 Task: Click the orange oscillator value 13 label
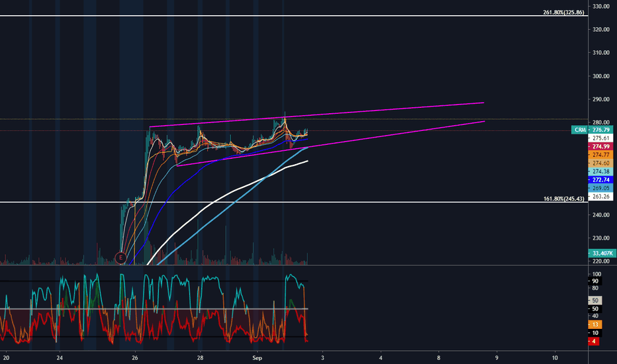tap(595, 325)
